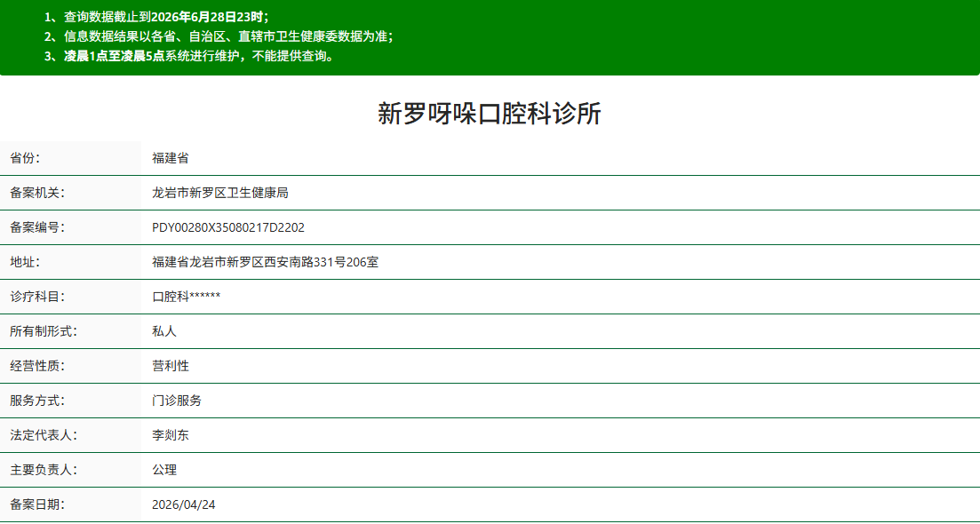Select the value 私人
The image size is (980, 524).
tap(164, 331)
